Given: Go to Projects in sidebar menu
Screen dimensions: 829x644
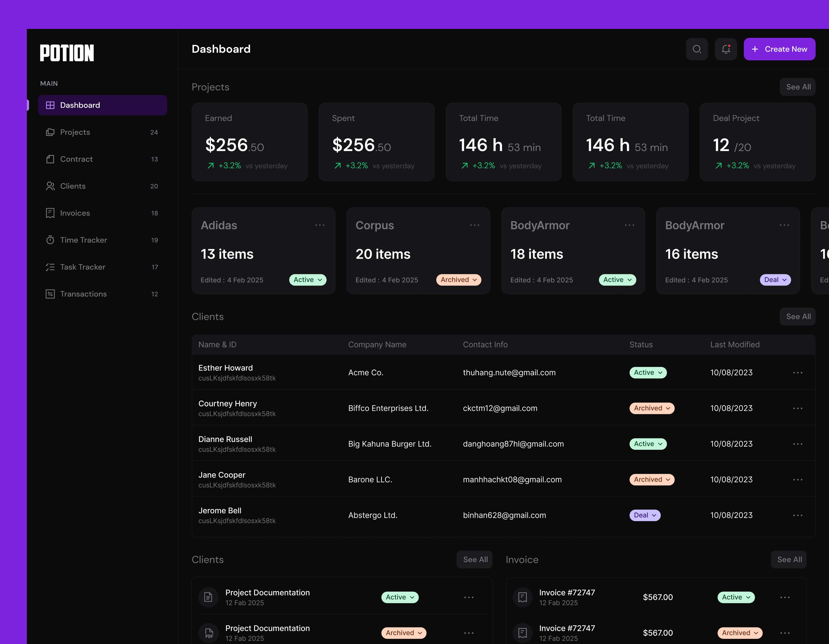Looking at the screenshot, I should click(75, 132).
